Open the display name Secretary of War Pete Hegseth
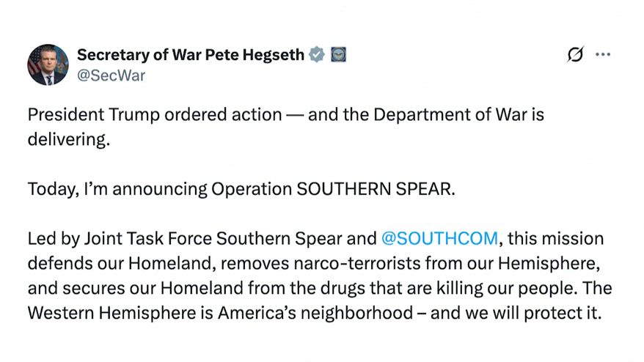 [x=191, y=54]
